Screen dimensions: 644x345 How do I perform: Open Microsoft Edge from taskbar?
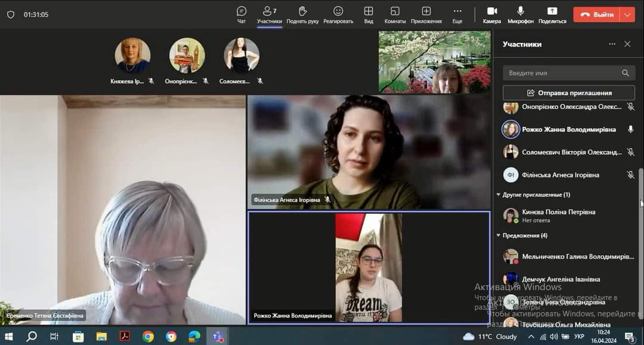194,337
